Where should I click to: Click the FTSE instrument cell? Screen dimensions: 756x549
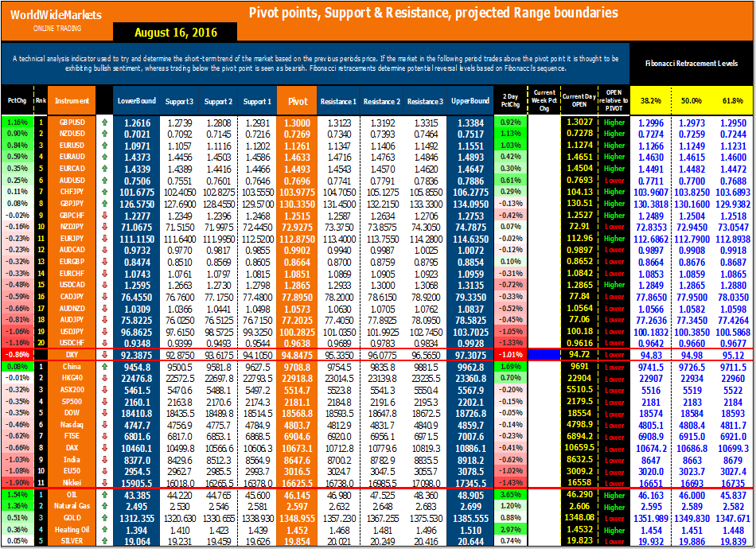point(72,436)
